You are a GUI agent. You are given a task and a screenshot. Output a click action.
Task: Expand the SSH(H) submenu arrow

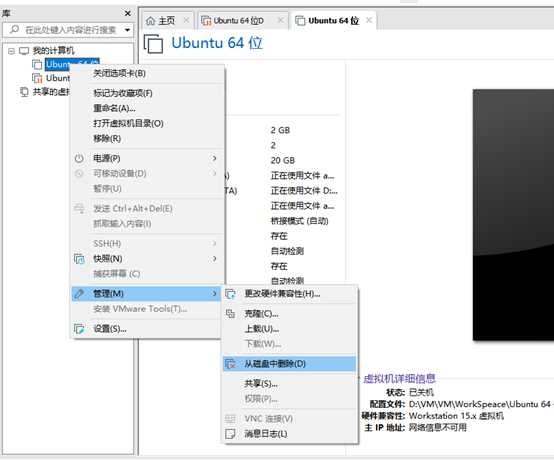[x=214, y=243]
